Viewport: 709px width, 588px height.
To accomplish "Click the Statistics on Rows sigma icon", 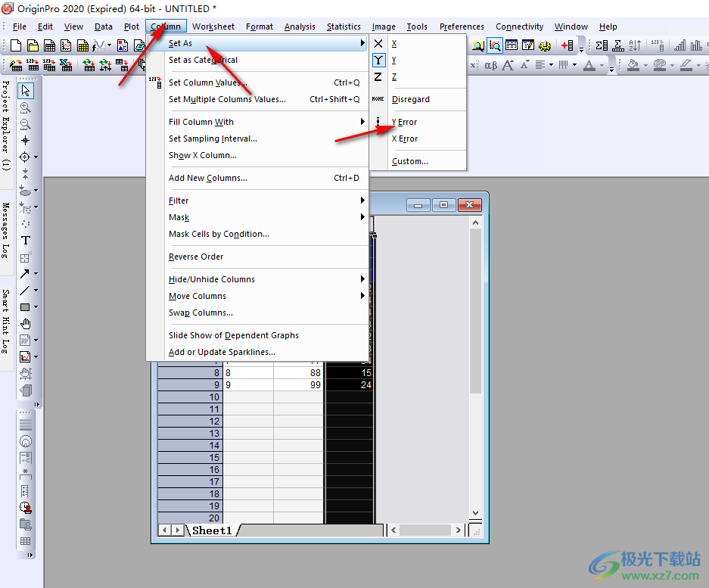I will coord(618,45).
